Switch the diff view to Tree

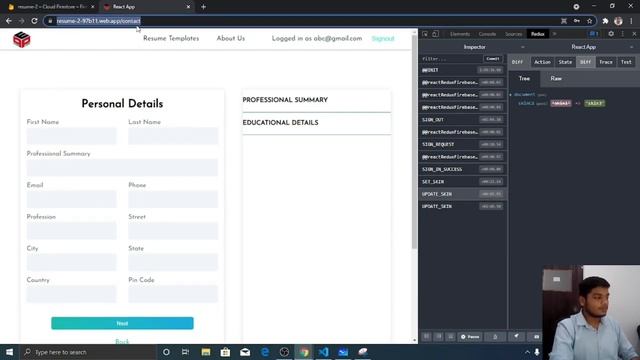point(524,78)
